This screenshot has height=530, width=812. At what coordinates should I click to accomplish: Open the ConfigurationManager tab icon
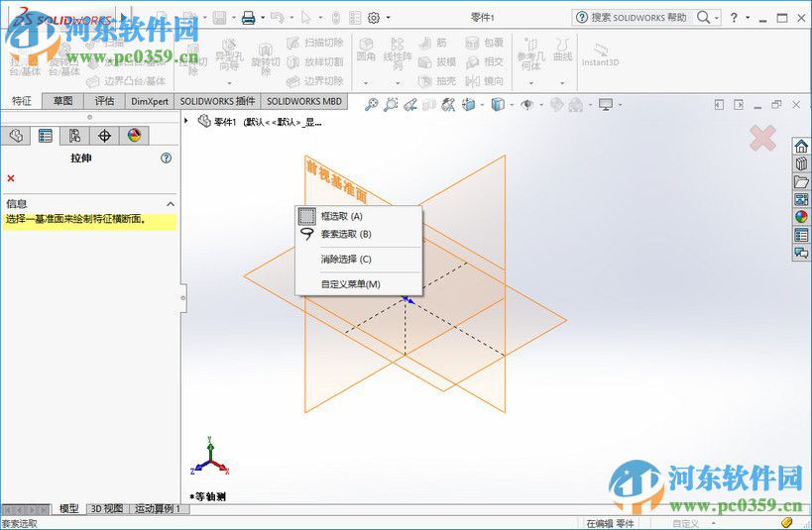[x=74, y=136]
